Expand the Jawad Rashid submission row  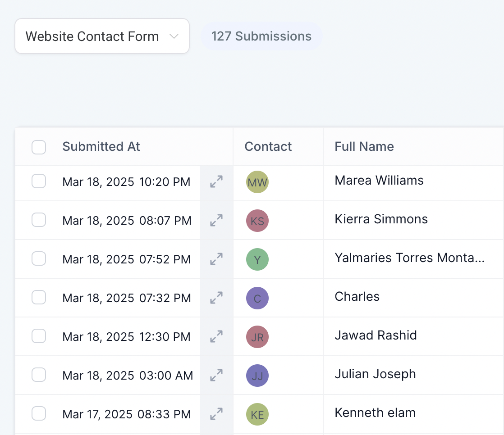(x=216, y=337)
